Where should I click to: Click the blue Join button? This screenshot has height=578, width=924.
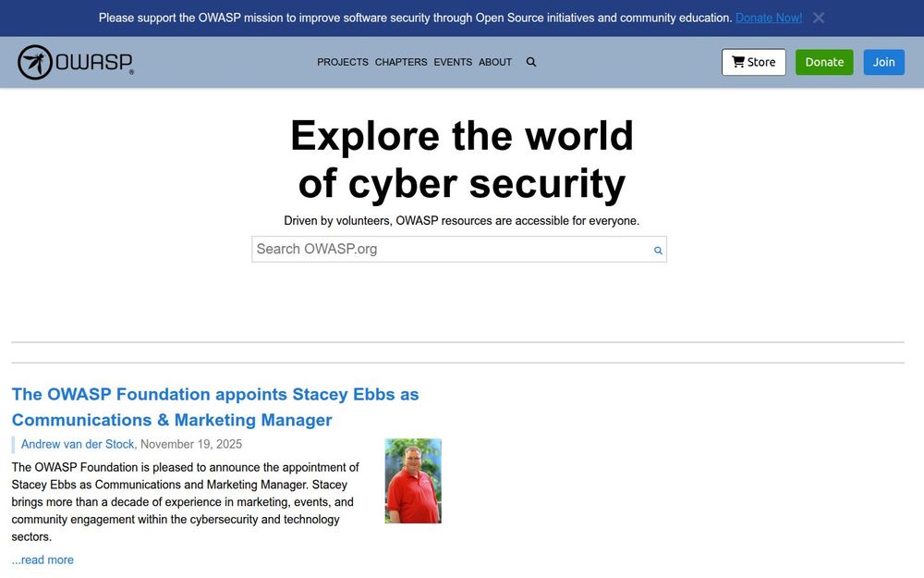(883, 62)
